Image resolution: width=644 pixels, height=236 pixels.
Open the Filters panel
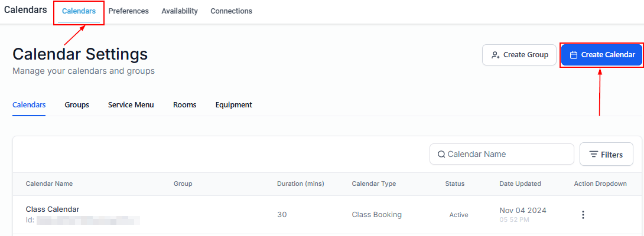[606, 155]
